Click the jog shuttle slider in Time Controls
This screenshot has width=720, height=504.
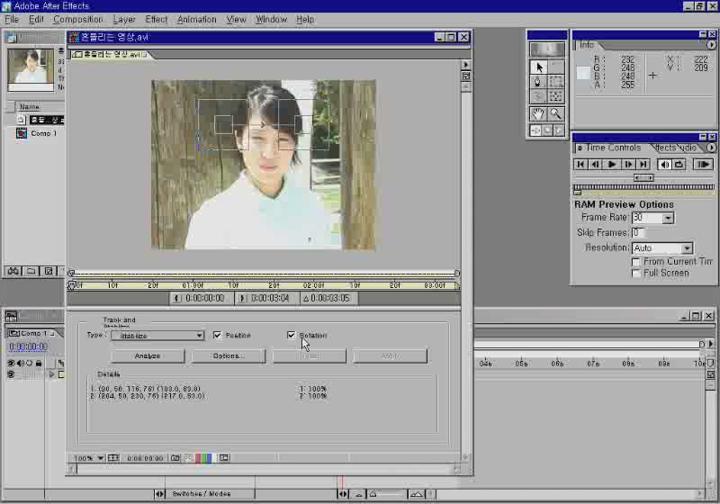click(643, 178)
